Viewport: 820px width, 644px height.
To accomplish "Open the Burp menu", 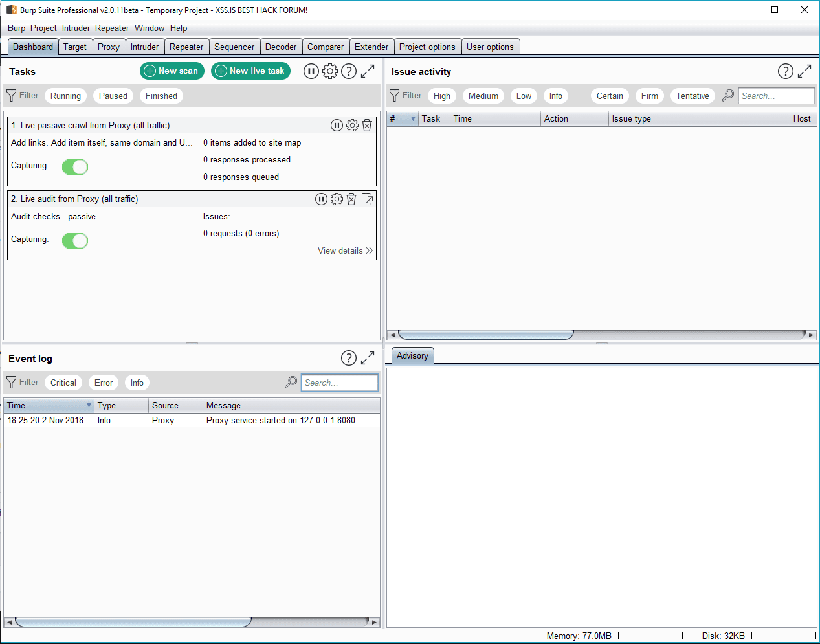I will [x=17, y=28].
